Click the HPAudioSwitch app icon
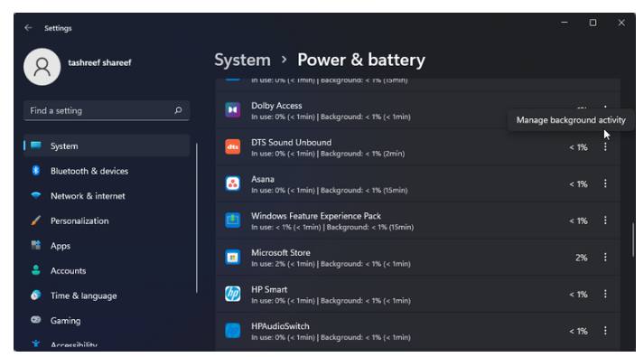The height and width of the screenshot is (357, 644). (232, 331)
